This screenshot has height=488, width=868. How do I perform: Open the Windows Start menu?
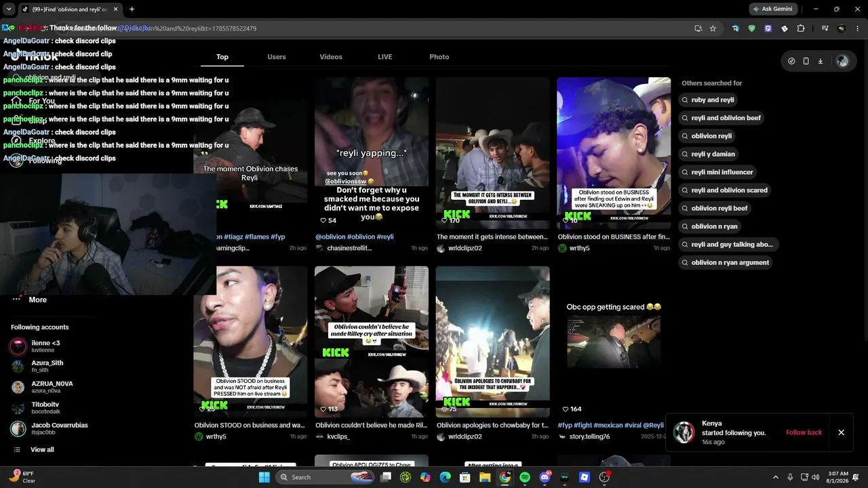pyautogui.click(x=264, y=477)
